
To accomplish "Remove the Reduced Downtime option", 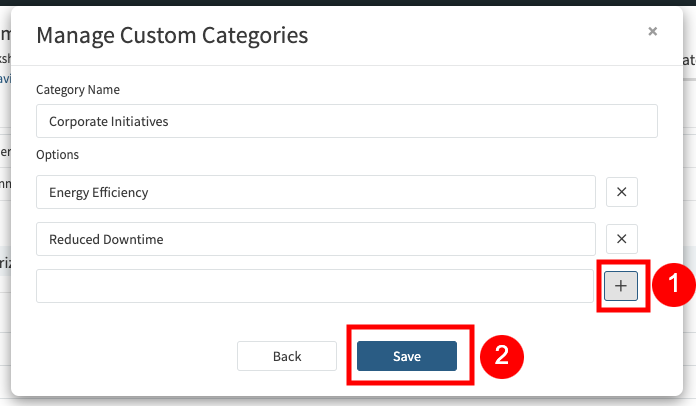I will 621,239.
